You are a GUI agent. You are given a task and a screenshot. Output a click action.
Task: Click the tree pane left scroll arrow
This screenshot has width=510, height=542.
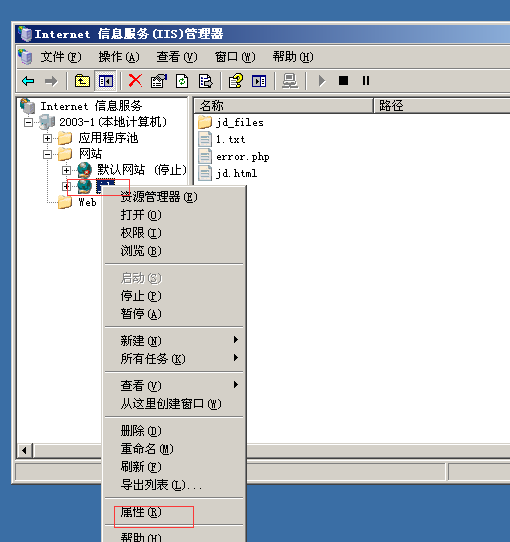pos(24,450)
